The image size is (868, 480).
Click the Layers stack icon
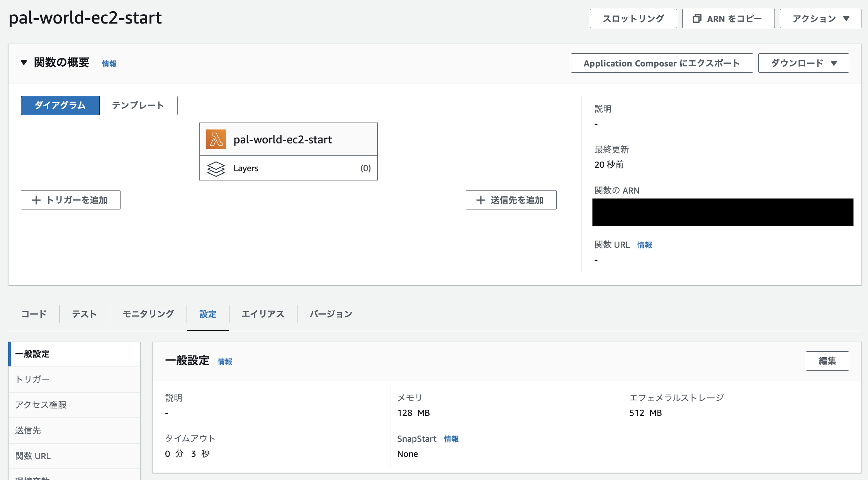pyautogui.click(x=216, y=169)
